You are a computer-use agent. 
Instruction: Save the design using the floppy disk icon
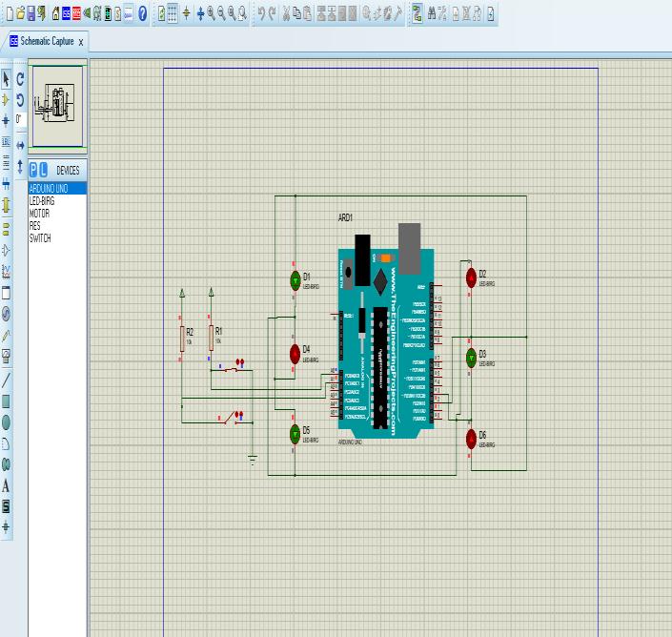(x=31, y=13)
